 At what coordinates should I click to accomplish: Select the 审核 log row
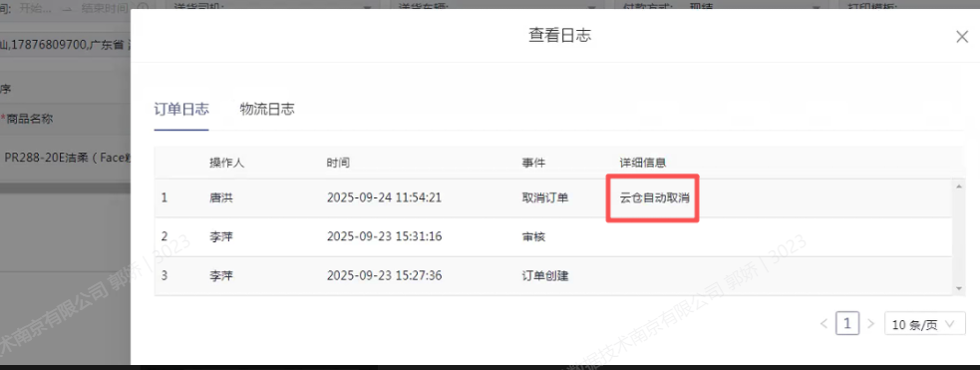pyautogui.click(x=553, y=237)
